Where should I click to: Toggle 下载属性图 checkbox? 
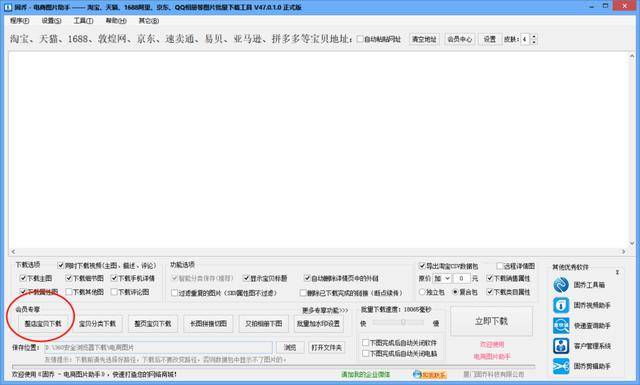pyautogui.click(x=23, y=292)
